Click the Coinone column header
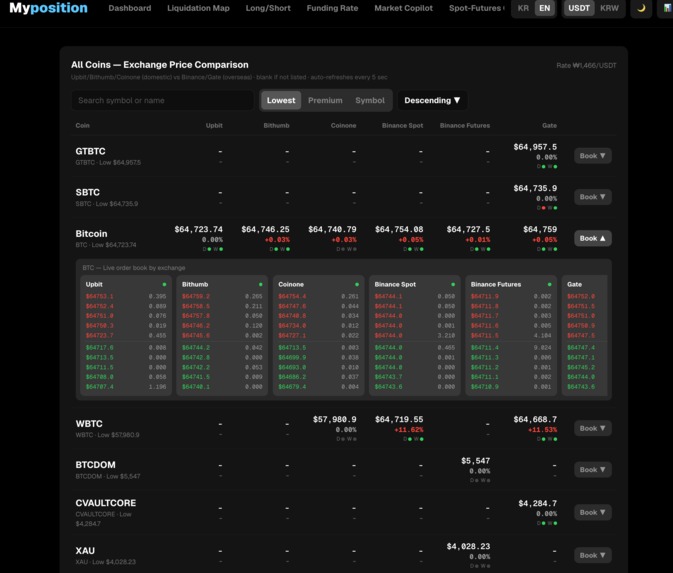 (x=343, y=125)
